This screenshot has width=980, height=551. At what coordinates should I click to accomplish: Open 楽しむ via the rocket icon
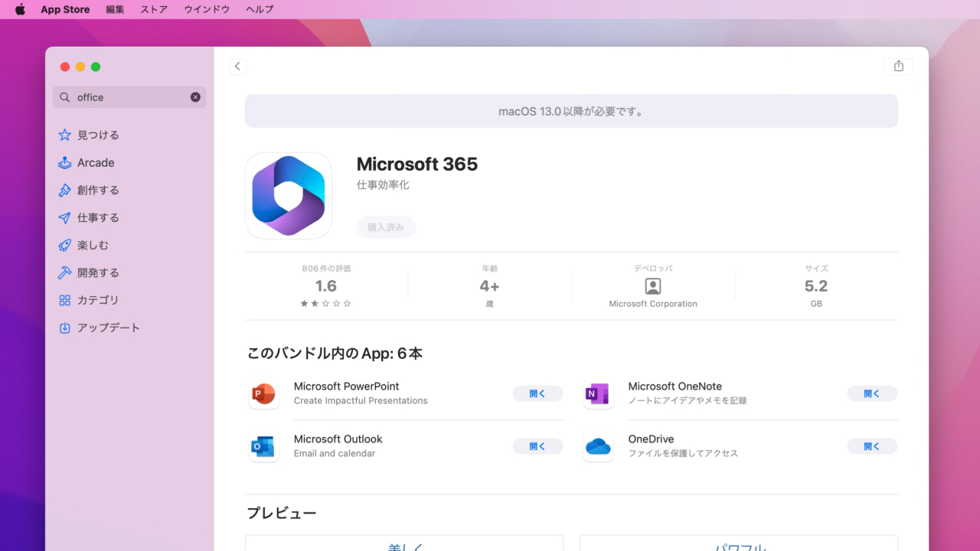point(65,245)
